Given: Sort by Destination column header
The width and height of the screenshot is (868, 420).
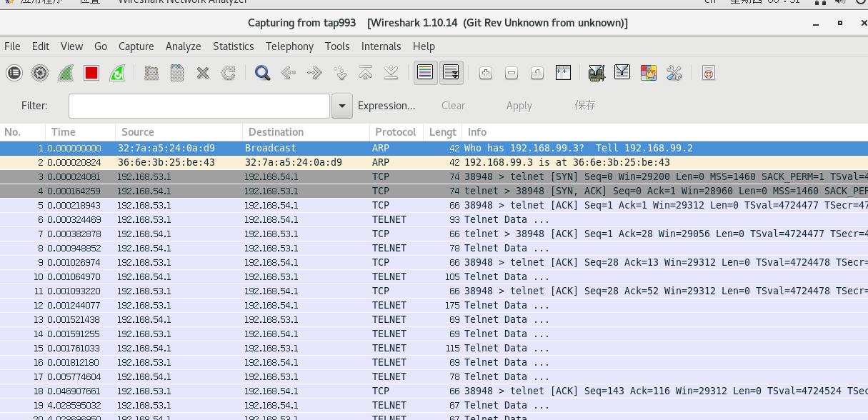Looking at the screenshot, I should pyautogui.click(x=306, y=132).
